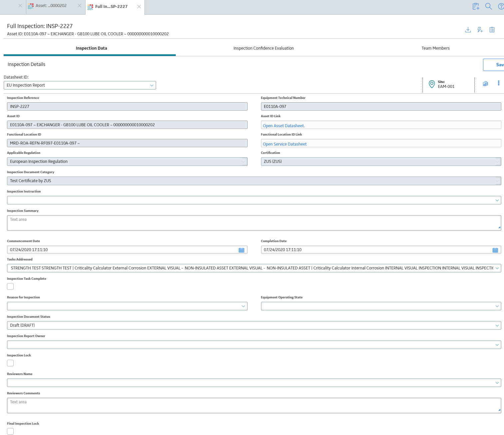Click the Equipment Technical Number field
This screenshot has width=504, height=435.
[381, 107]
